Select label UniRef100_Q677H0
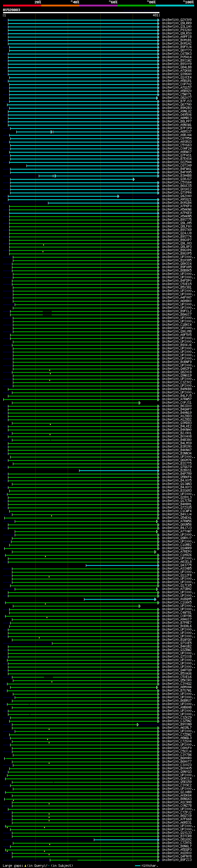The width and height of the screenshot is (197, 868). [x=177, y=104]
